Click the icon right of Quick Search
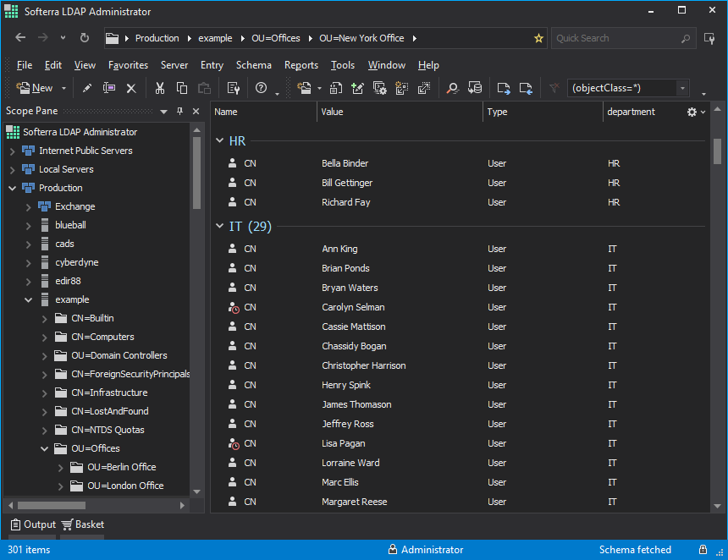 tap(709, 39)
